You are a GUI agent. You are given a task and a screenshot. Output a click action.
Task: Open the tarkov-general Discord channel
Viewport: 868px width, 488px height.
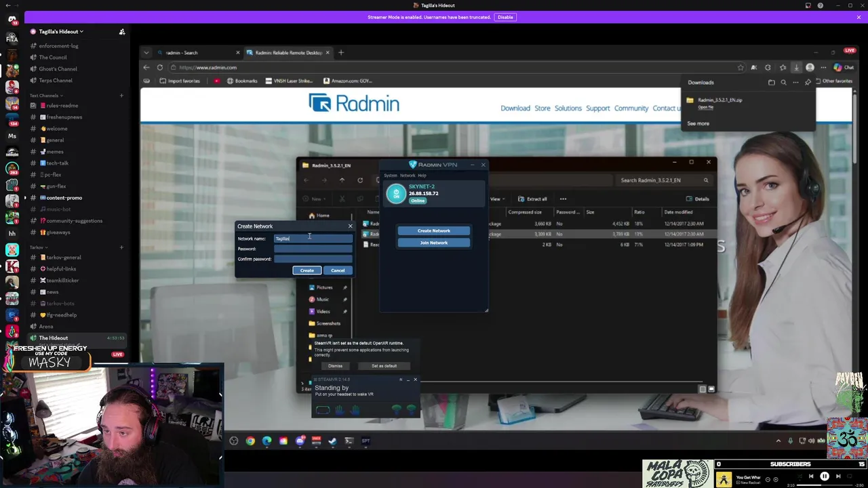coord(63,258)
